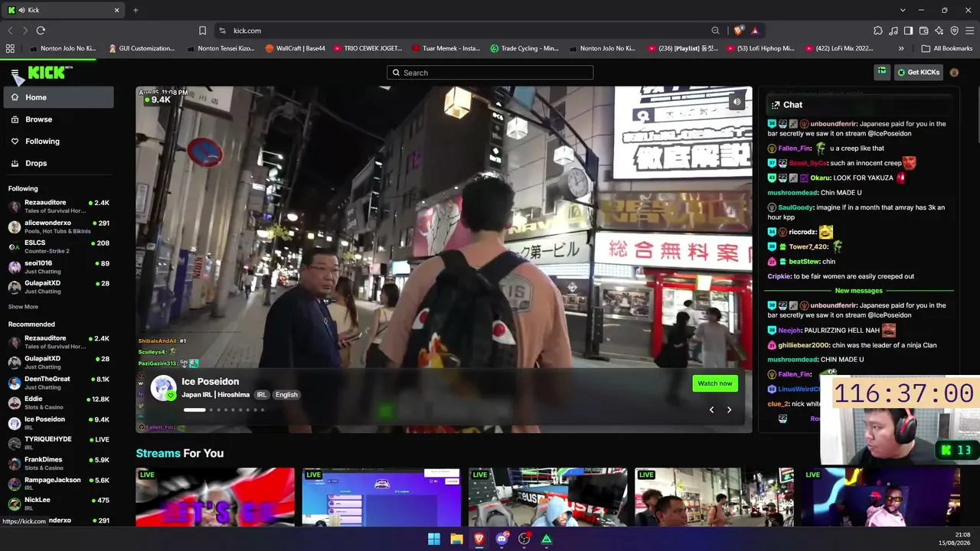Click the English language tag

tap(286, 395)
